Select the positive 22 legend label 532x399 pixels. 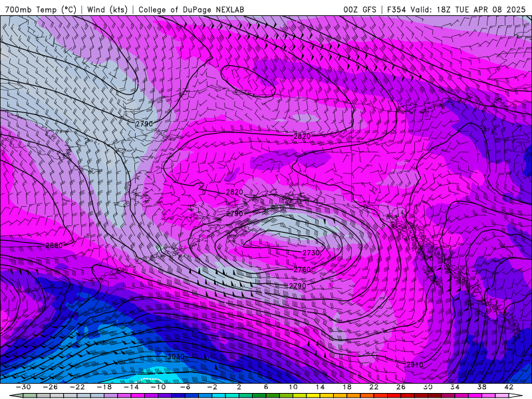[374, 387]
